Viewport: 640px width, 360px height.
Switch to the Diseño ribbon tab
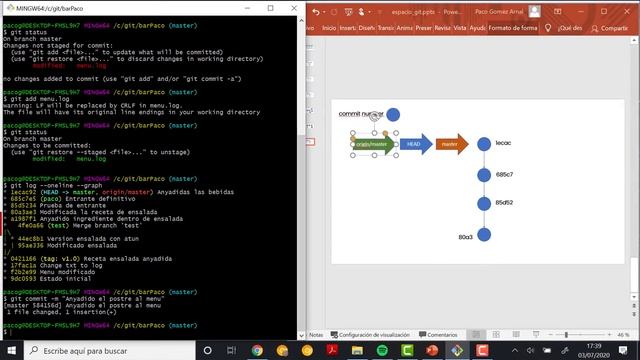tap(367, 28)
